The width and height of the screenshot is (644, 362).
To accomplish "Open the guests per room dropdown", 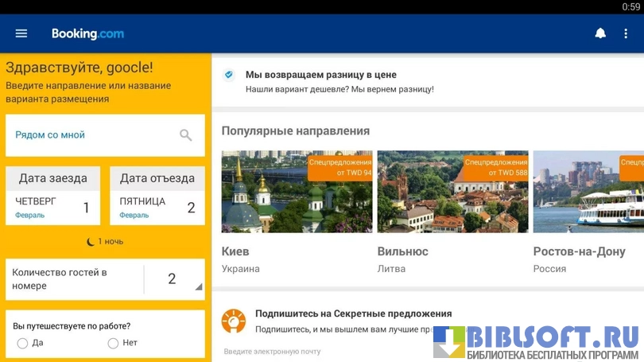I will pyautogui.click(x=172, y=279).
